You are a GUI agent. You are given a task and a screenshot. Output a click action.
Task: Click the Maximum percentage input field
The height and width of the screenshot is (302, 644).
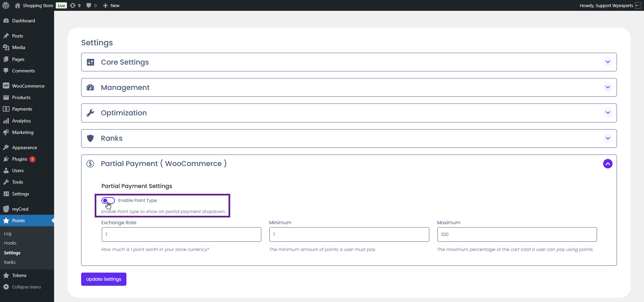point(517,234)
